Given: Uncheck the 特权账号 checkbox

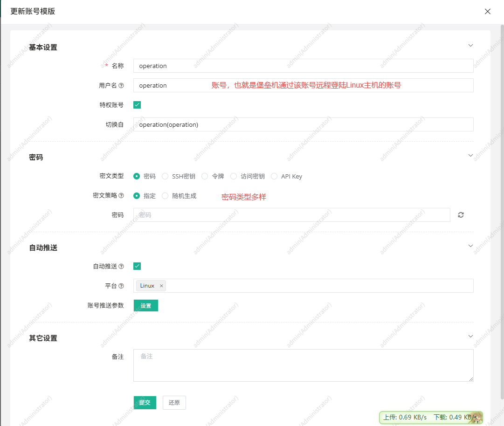Looking at the screenshot, I should pyautogui.click(x=137, y=105).
